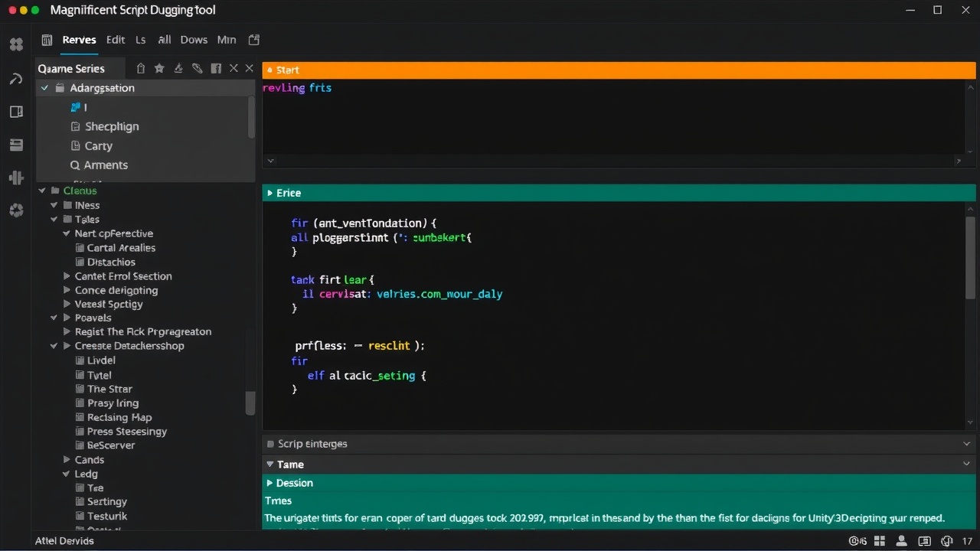
Task: Click the blue icon under Adarggsation
Action: click(75, 107)
